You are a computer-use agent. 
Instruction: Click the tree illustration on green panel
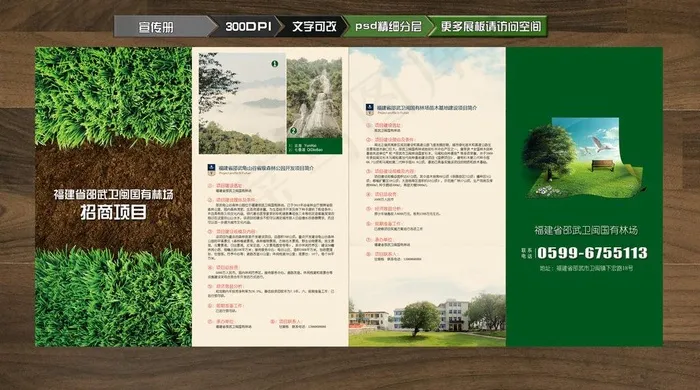pyautogui.click(x=549, y=151)
